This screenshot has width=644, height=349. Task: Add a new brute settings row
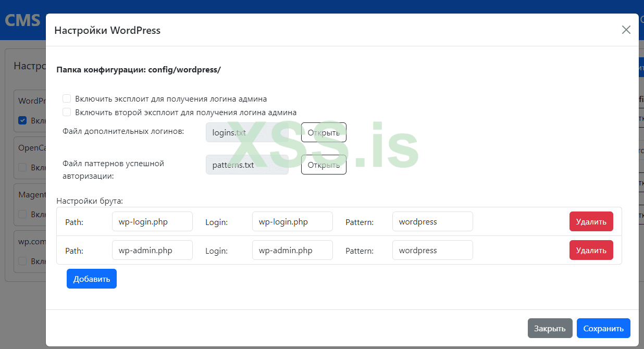coord(92,279)
